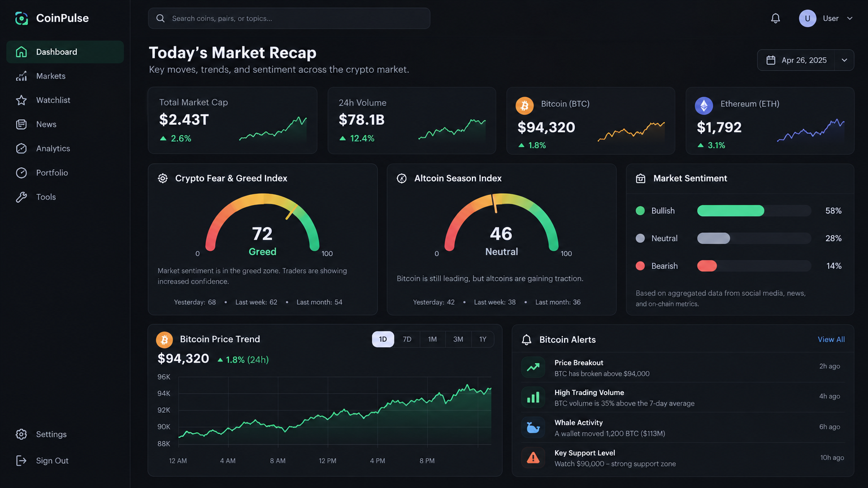The width and height of the screenshot is (868, 488).
Task: Switch chart to the 1M range
Action: (x=432, y=339)
